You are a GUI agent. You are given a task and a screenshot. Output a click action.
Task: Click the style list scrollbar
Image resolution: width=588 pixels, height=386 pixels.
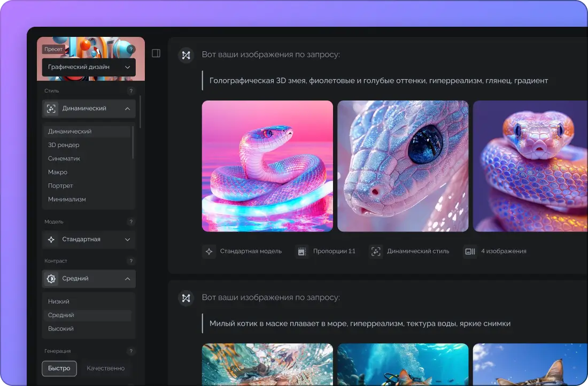click(x=133, y=142)
